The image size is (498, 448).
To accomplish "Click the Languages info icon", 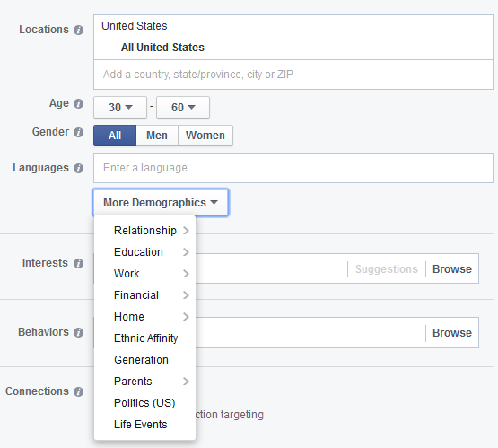I will coord(78,168).
